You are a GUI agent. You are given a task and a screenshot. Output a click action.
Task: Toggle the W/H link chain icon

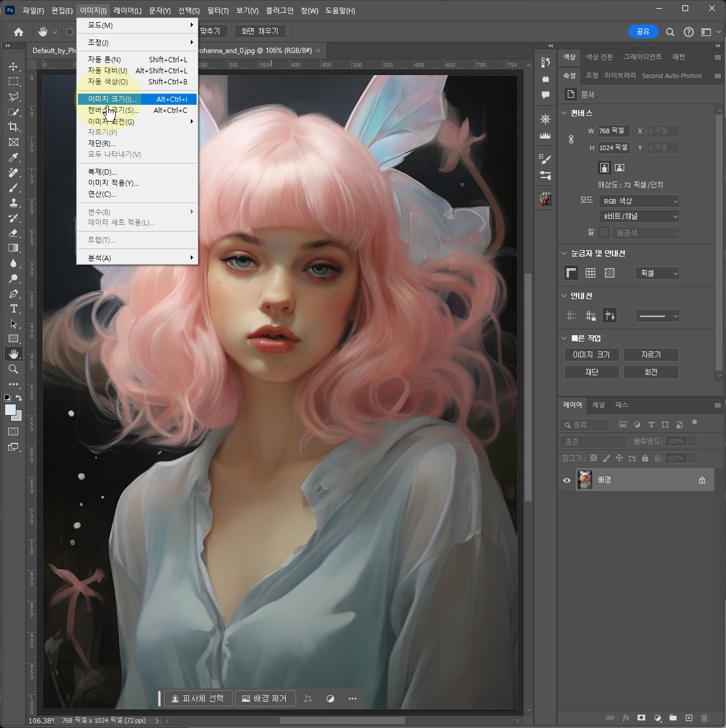click(571, 139)
